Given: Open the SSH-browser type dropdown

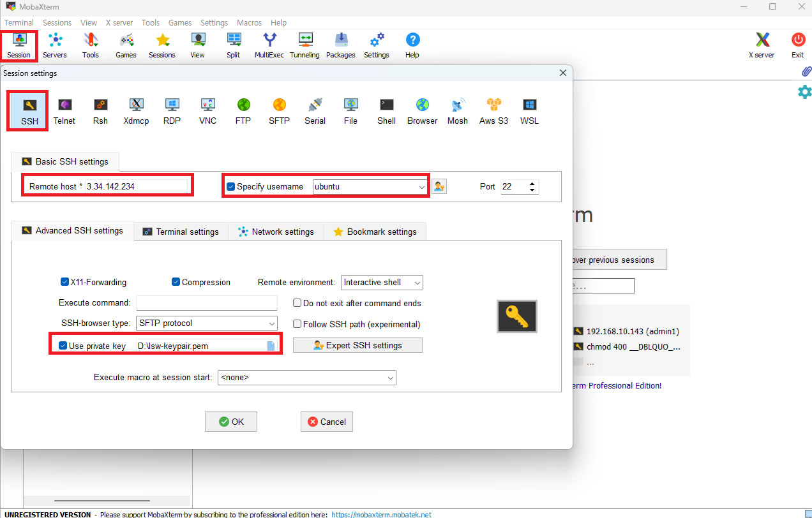Looking at the screenshot, I should pyautogui.click(x=207, y=323).
